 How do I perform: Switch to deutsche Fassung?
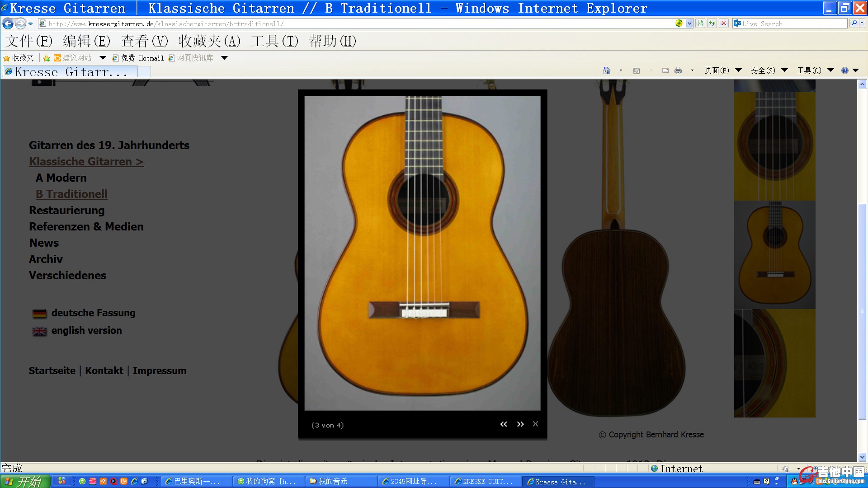tap(84, 313)
